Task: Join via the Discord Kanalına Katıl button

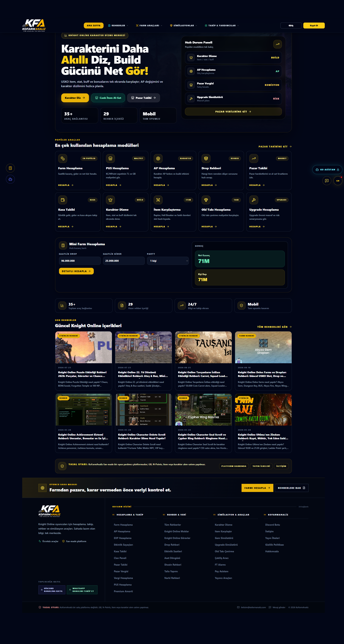Action: pos(52,590)
